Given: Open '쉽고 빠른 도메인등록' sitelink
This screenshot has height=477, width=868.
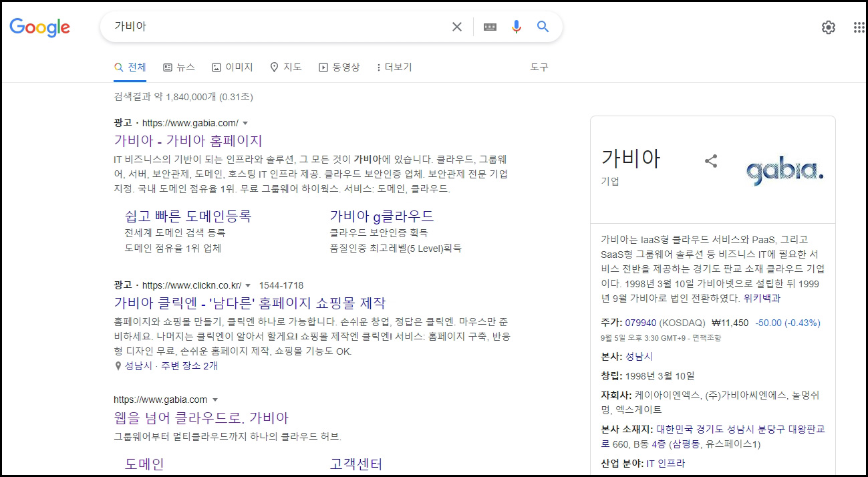Looking at the screenshot, I should (188, 216).
